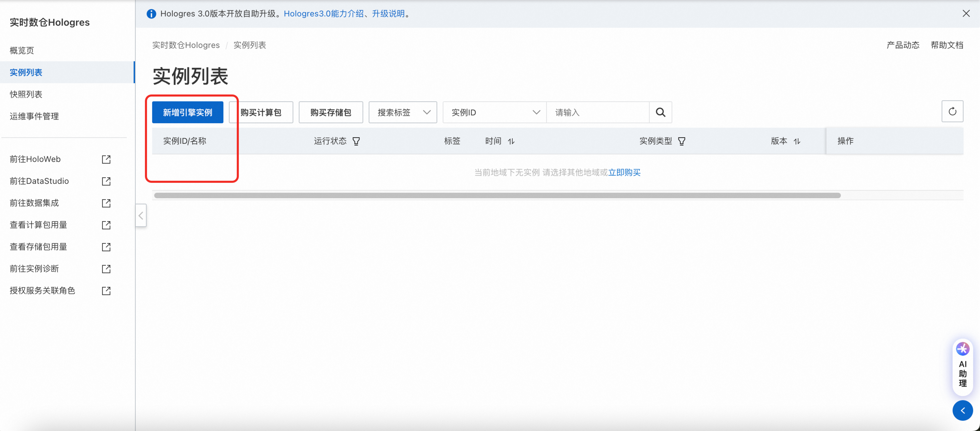
Task: Click external link icon beside 前往数据集成
Action: coord(106,203)
